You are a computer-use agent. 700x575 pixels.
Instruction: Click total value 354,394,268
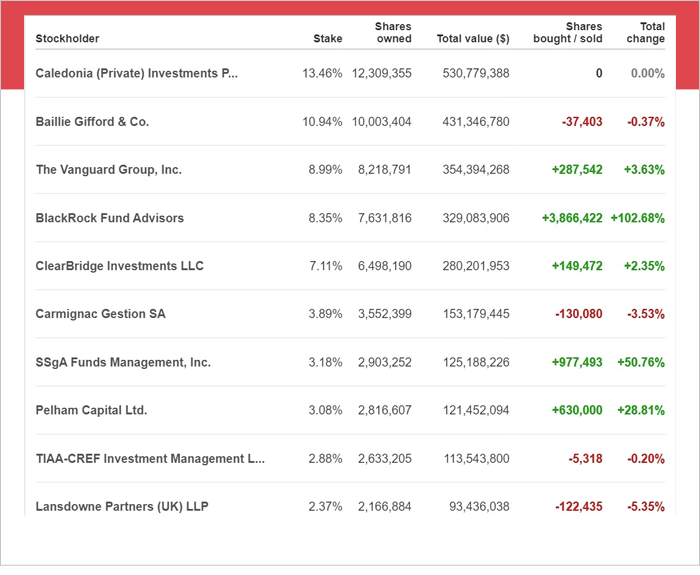pyautogui.click(x=476, y=171)
